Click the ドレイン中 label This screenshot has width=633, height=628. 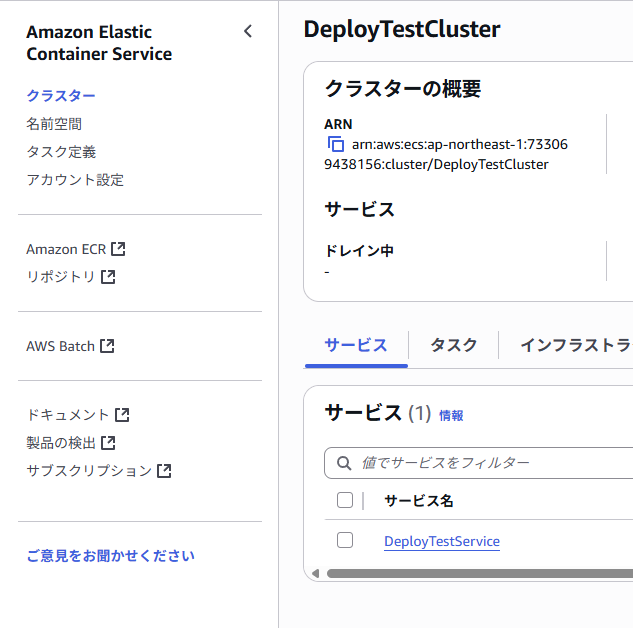click(359, 251)
